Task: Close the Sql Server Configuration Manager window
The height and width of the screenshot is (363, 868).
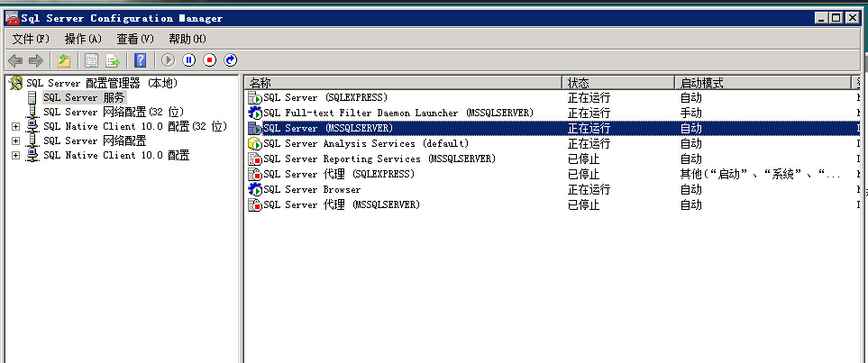Action: (852, 18)
